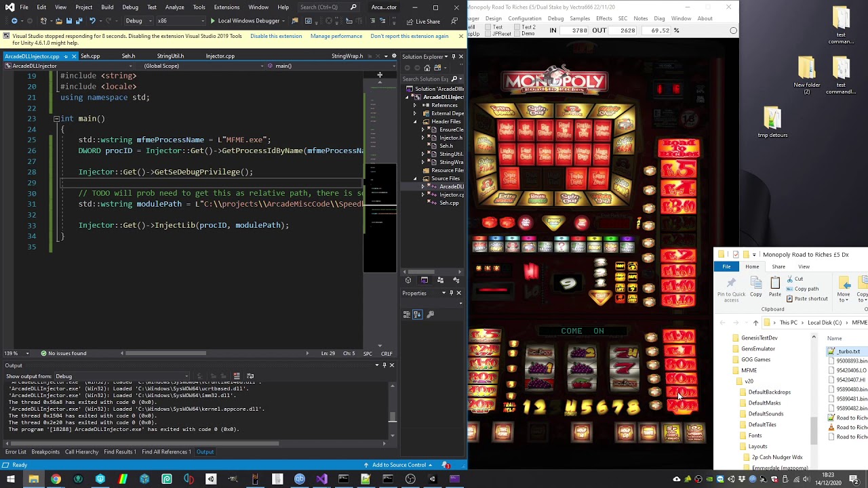Open the Error List tab
Viewport: 868px width, 488px height.
coord(16,452)
